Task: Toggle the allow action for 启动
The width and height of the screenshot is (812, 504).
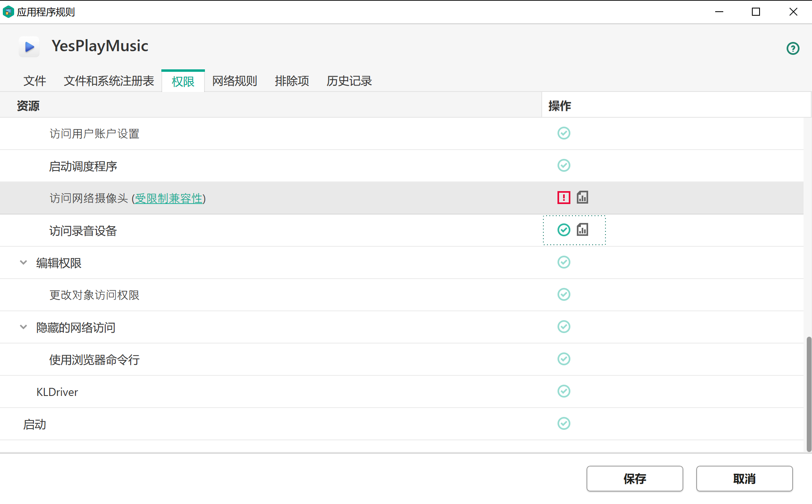Action: [x=564, y=423]
